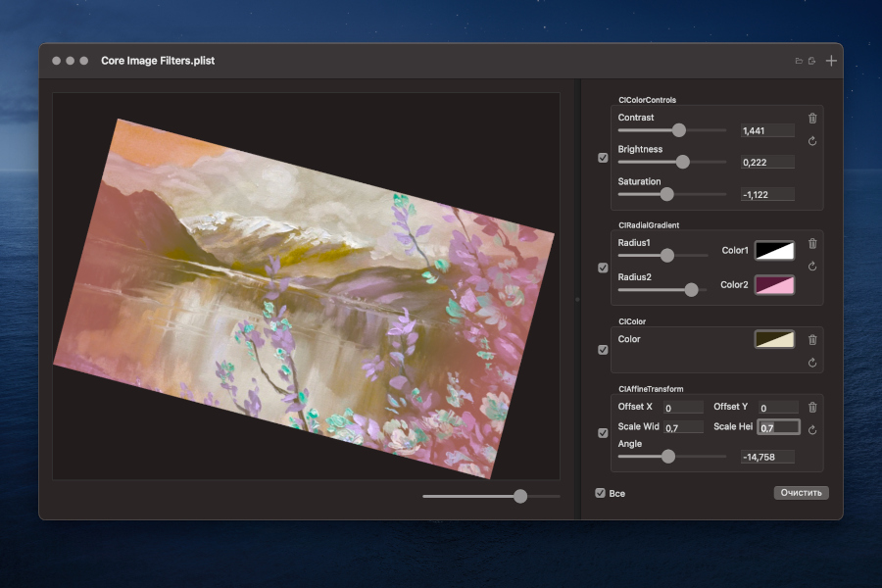The width and height of the screenshot is (882, 588).
Task: Delete CIAffineTransform via its trash icon
Action: click(x=812, y=407)
